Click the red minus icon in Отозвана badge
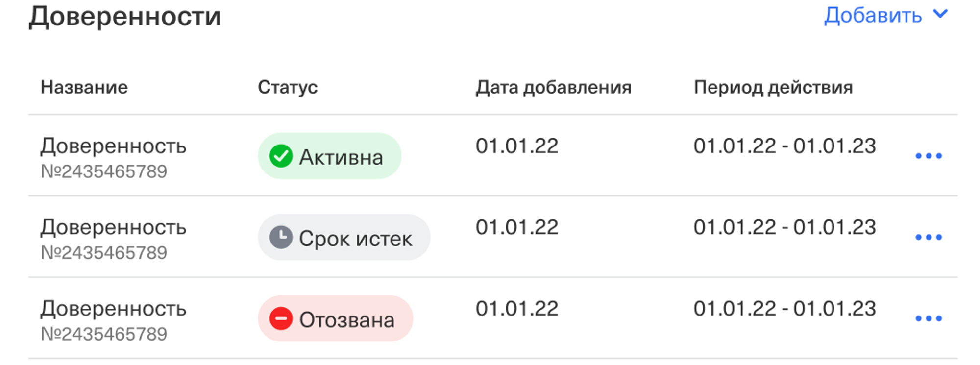 tap(281, 319)
